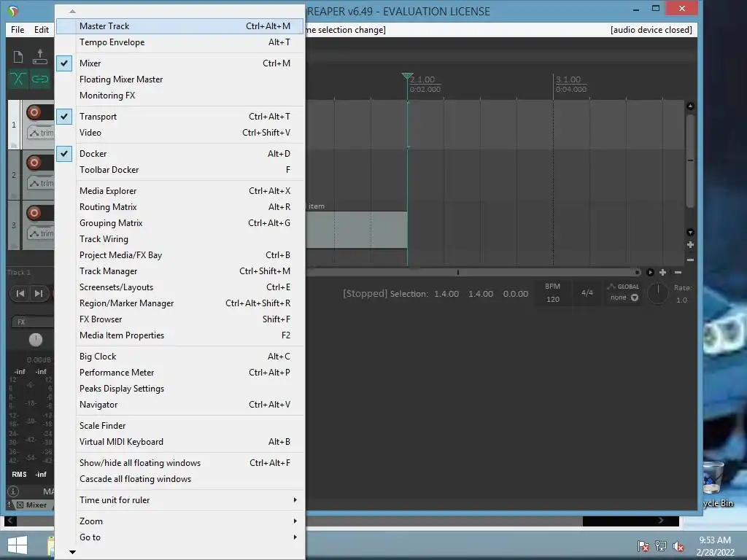Expand Time unit for ruler submenu

click(x=180, y=500)
